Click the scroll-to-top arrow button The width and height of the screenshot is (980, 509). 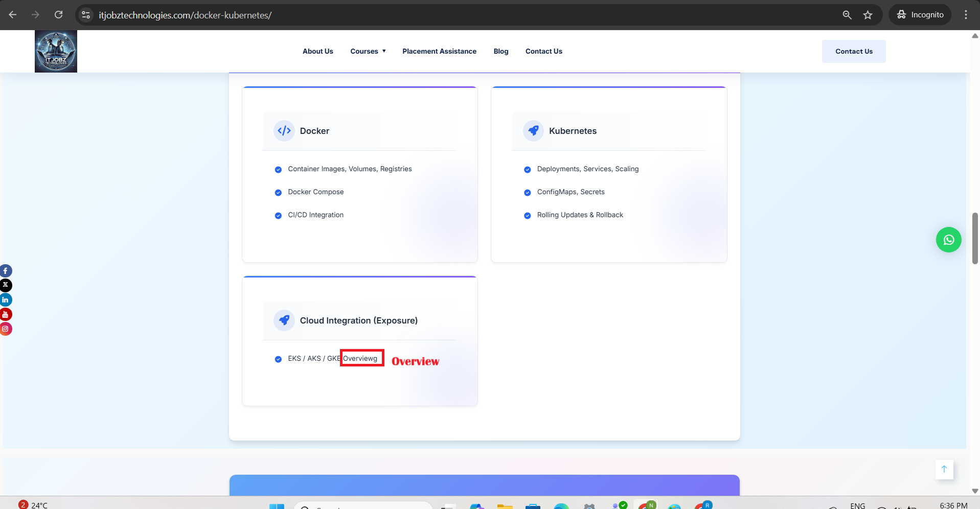click(x=944, y=469)
